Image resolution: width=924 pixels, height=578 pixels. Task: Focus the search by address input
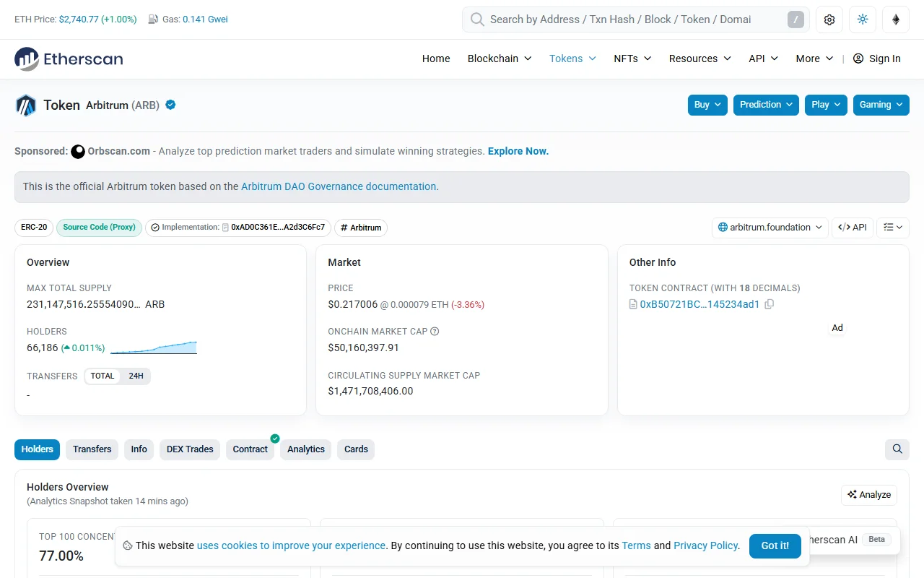coord(636,20)
